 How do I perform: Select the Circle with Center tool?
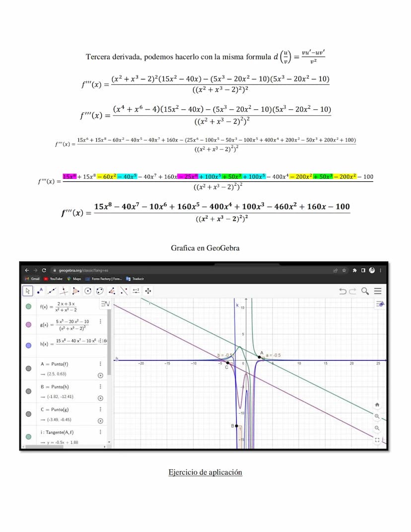pos(88,291)
